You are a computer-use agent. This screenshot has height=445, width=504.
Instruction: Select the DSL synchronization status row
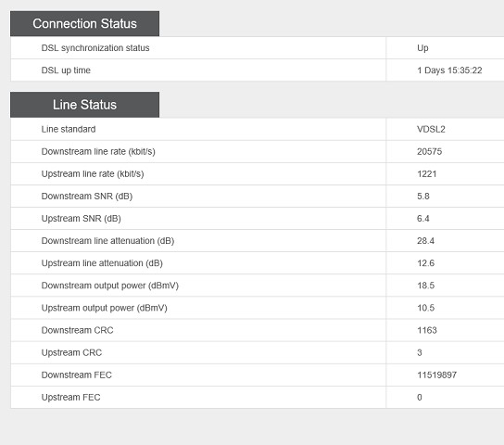pyautogui.click(x=258, y=48)
